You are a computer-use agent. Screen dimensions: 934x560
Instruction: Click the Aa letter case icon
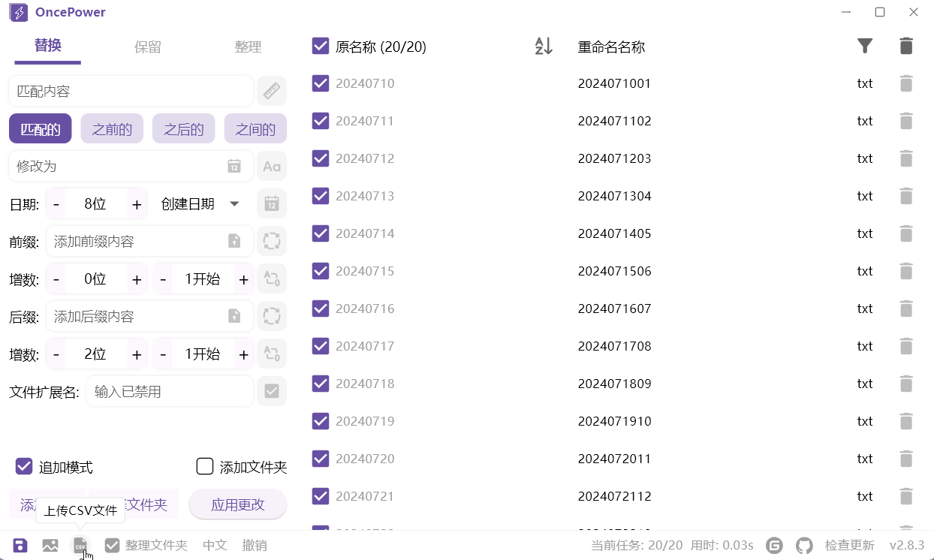click(272, 166)
